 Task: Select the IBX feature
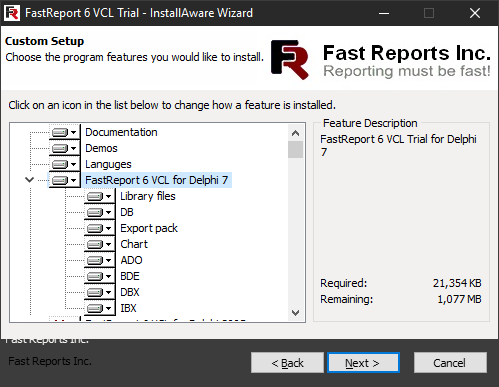click(128, 308)
